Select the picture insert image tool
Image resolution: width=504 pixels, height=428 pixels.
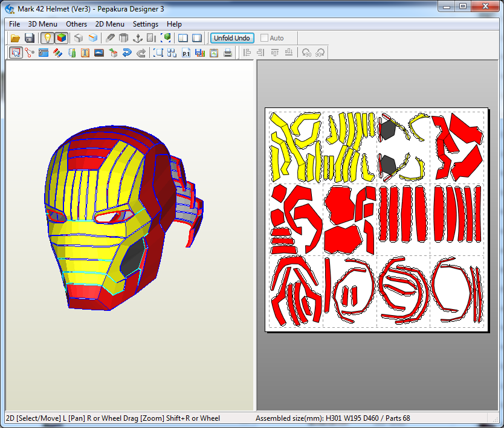[x=99, y=53]
